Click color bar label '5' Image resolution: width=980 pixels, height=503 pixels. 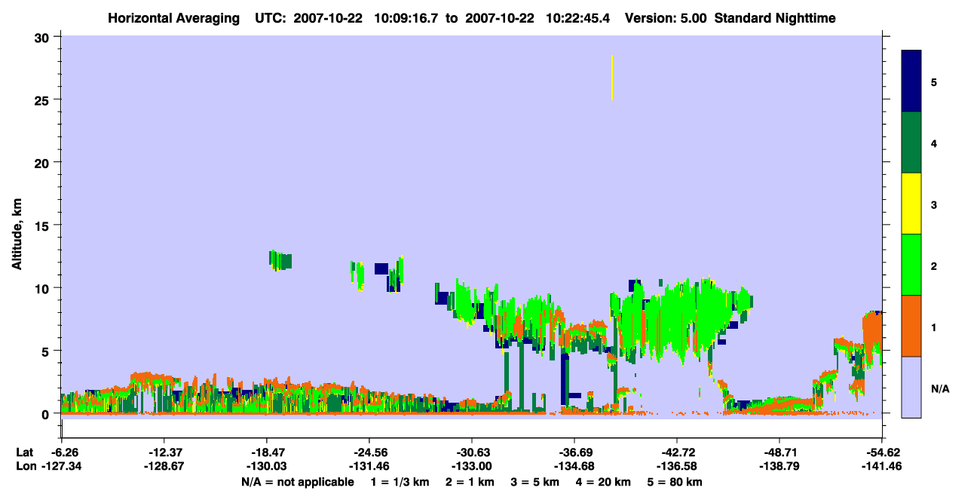click(x=934, y=81)
